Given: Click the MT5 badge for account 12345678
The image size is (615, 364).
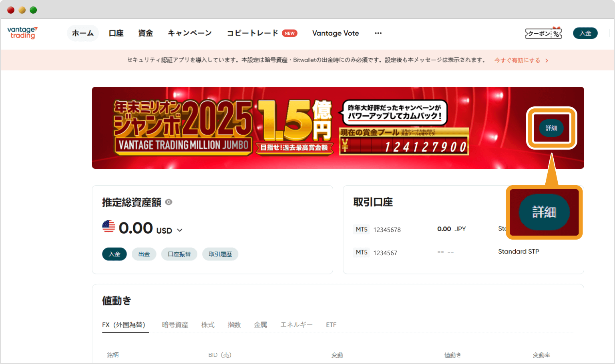Looking at the screenshot, I should (362, 229).
